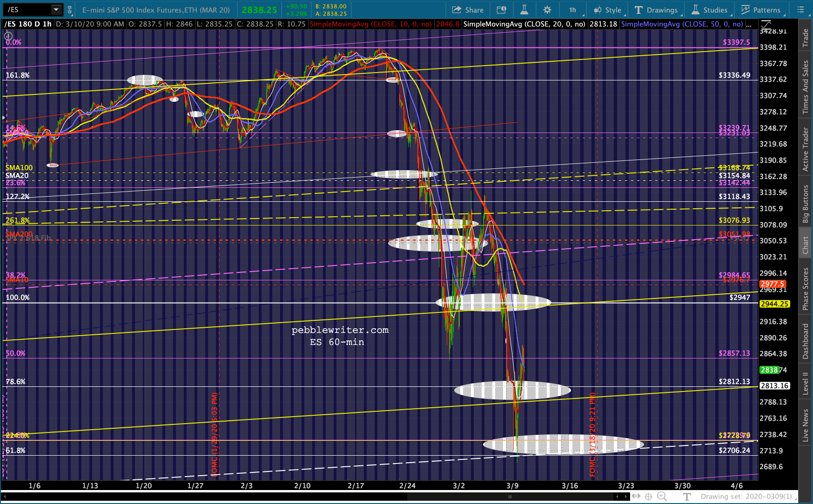Open the chart settings gear
This screenshot has height=504, width=813.
(547, 10)
